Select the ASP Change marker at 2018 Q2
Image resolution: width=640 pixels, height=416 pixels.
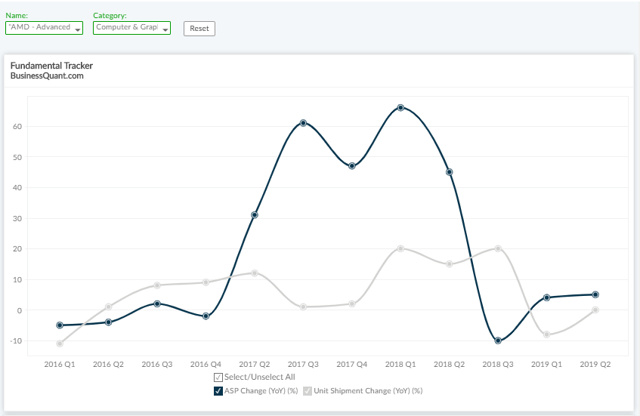(449, 172)
